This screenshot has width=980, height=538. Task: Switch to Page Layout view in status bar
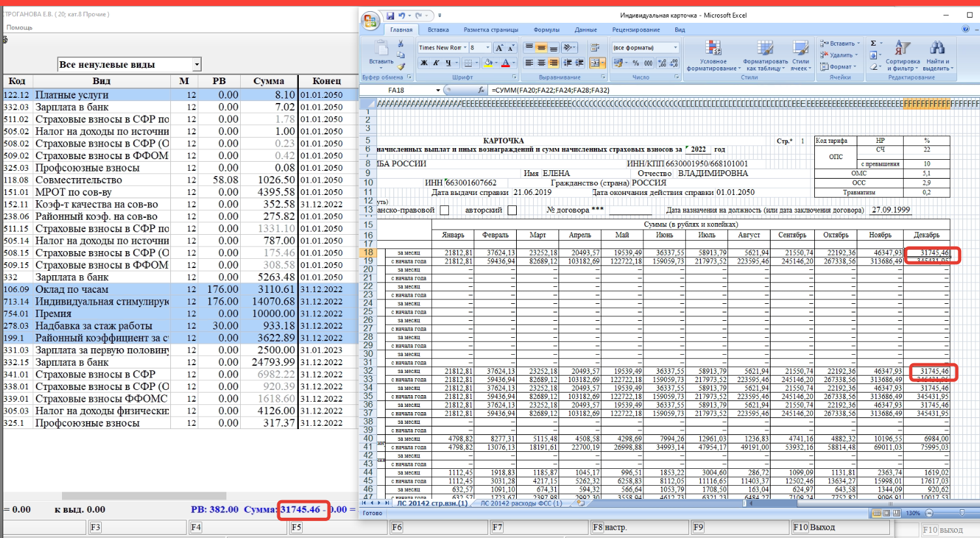point(886,513)
